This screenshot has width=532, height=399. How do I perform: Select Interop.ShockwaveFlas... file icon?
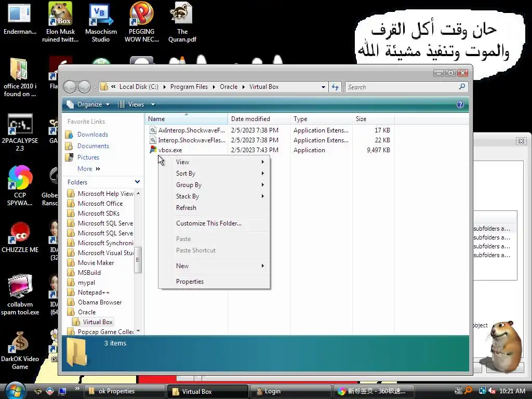153,140
